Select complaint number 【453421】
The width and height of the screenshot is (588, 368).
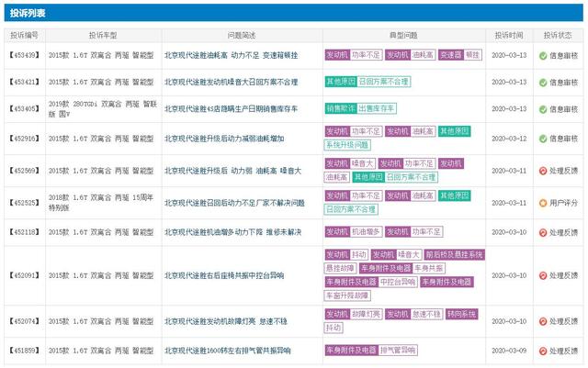[x=25, y=82]
